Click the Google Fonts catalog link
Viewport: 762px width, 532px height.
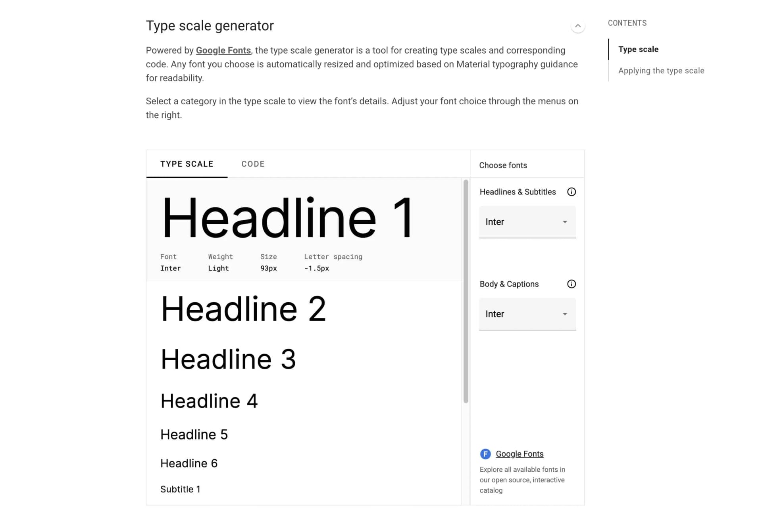click(x=519, y=453)
